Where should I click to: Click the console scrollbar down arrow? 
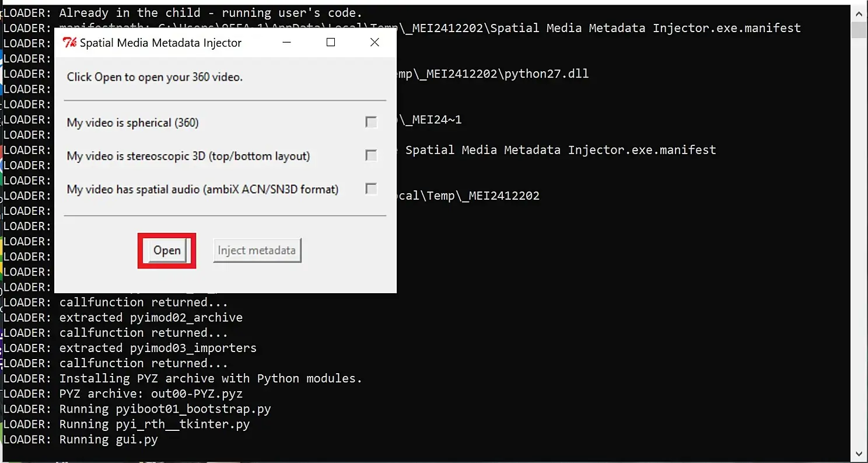pyautogui.click(x=858, y=454)
